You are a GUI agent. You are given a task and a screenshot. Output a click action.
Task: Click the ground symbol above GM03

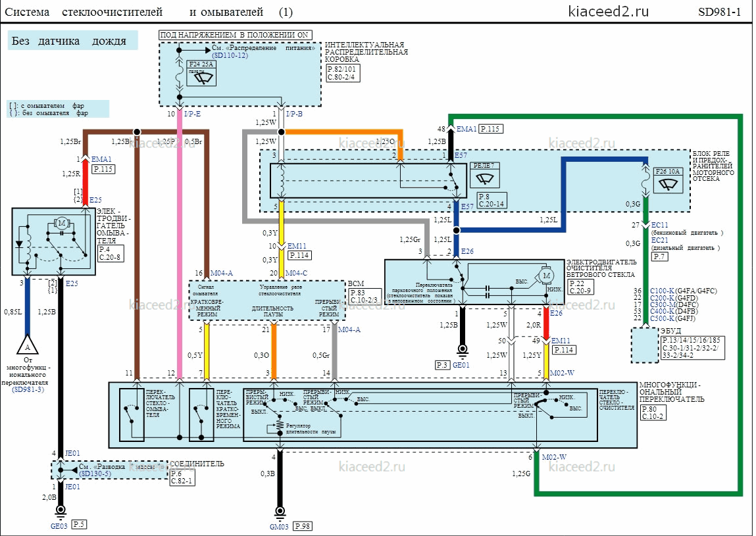280,512
